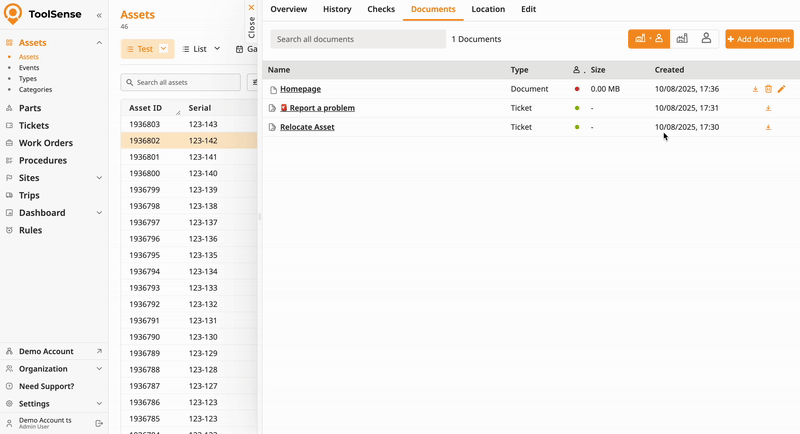800x434 pixels.
Task: Open Need Support? help item
Action: (x=46, y=386)
